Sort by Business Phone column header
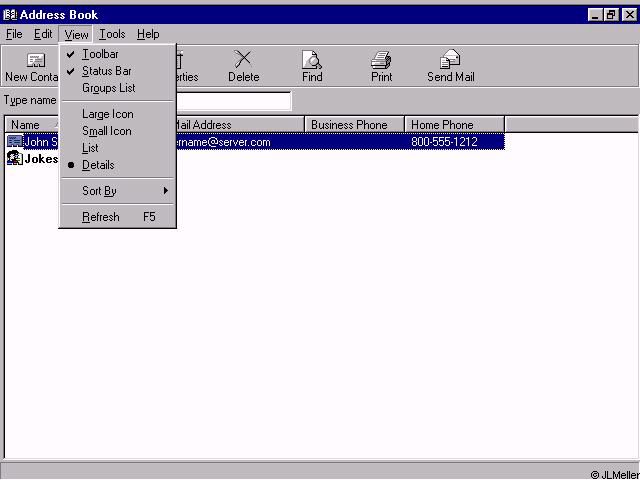This screenshot has height=480, width=640. point(354,125)
